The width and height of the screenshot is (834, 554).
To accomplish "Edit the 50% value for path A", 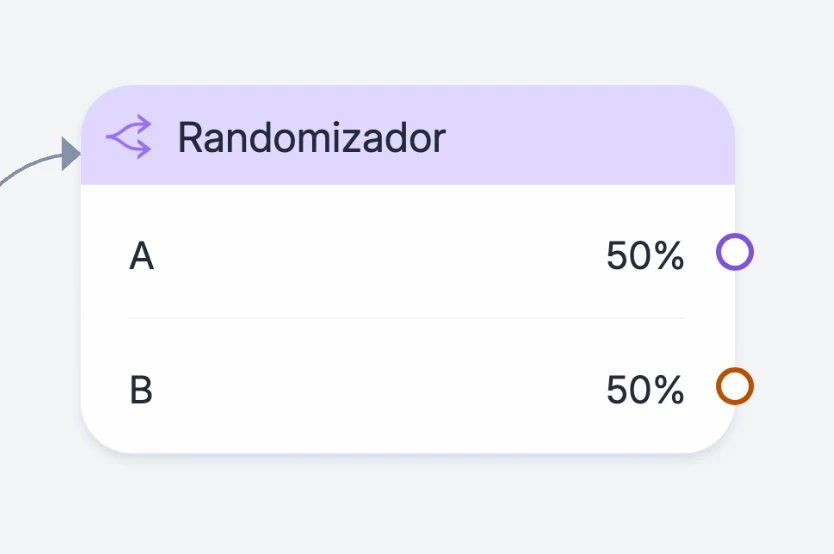I will point(645,257).
